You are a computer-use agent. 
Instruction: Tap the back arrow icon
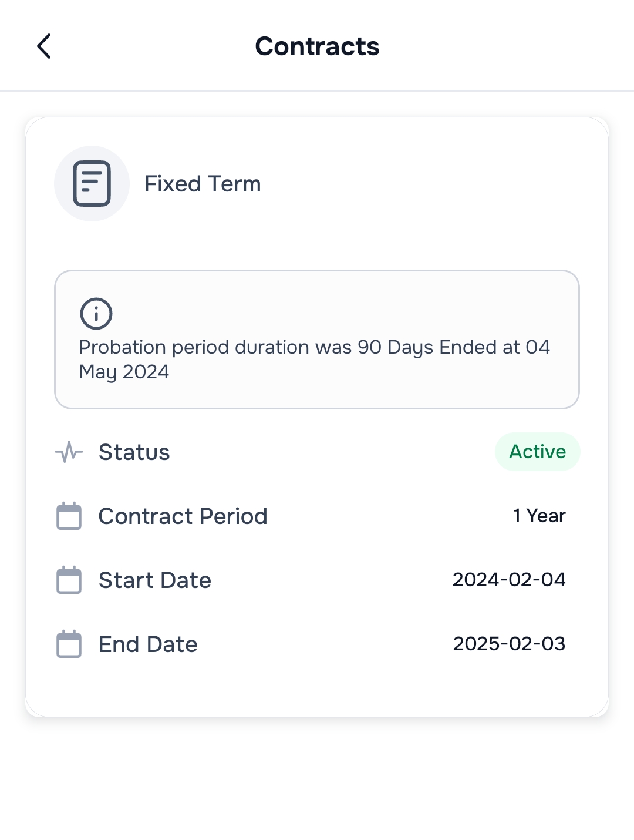[44, 46]
